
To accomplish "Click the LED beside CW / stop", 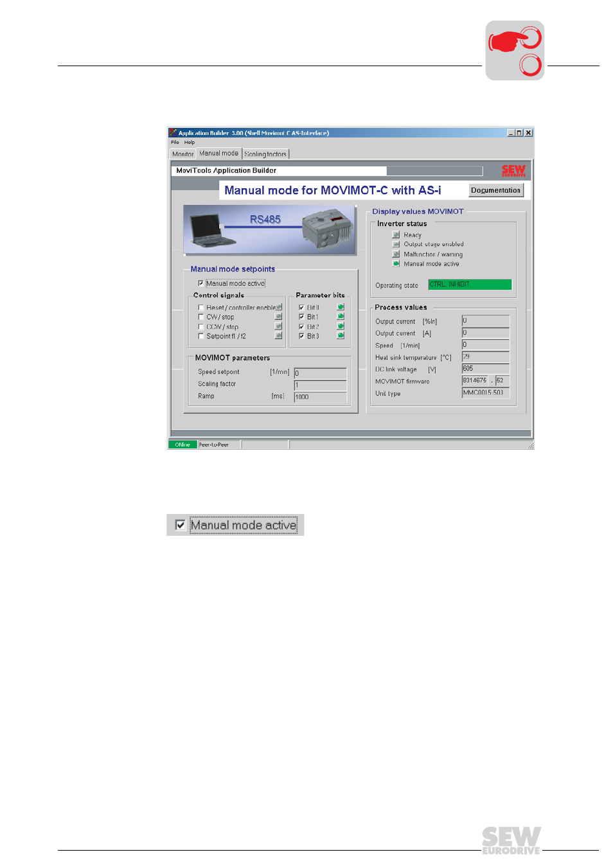I will (x=279, y=316).
